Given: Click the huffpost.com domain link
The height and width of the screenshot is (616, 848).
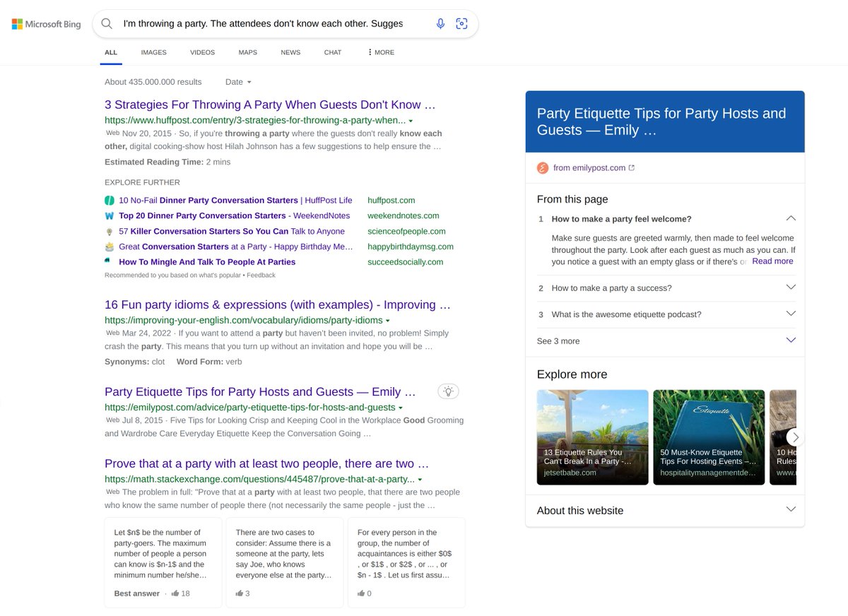Looking at the screenshot, I should coord(391,201).
